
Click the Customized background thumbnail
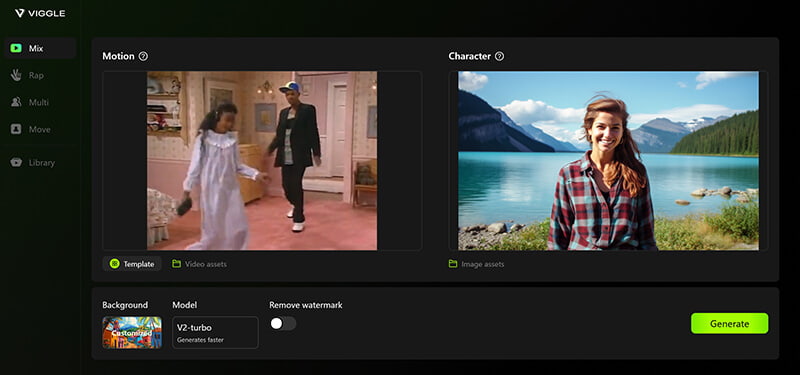coord(132,332)
